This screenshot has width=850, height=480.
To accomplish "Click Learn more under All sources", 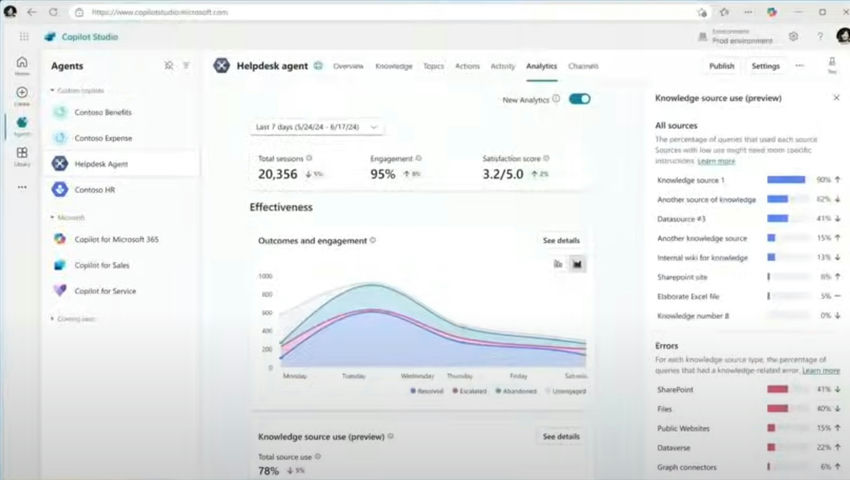I will (x=716, y=161).
